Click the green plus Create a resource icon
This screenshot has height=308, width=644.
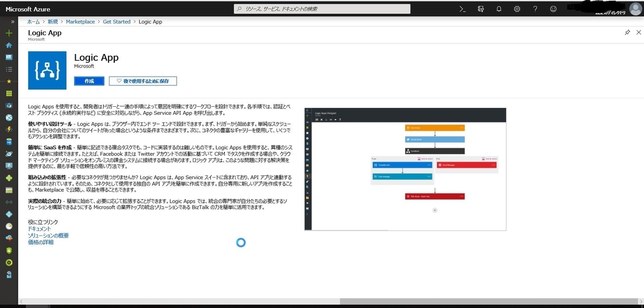9,33
